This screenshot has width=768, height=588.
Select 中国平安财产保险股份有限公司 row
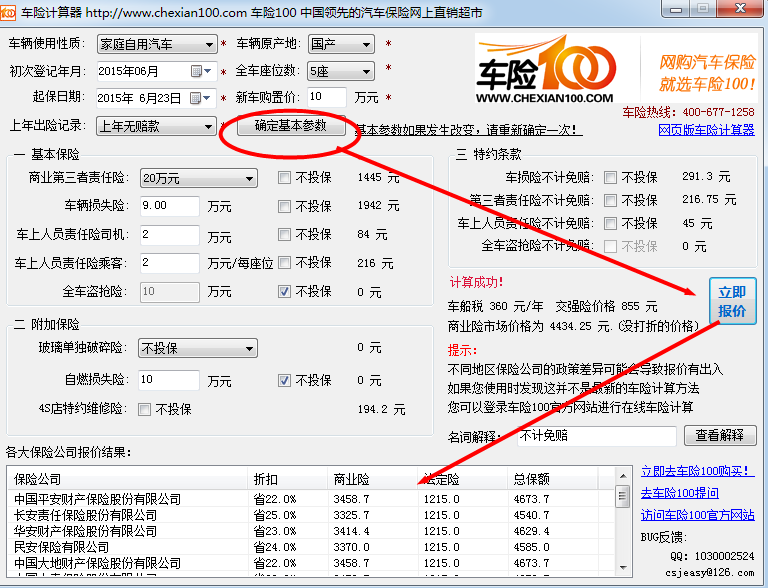point(311,499)
